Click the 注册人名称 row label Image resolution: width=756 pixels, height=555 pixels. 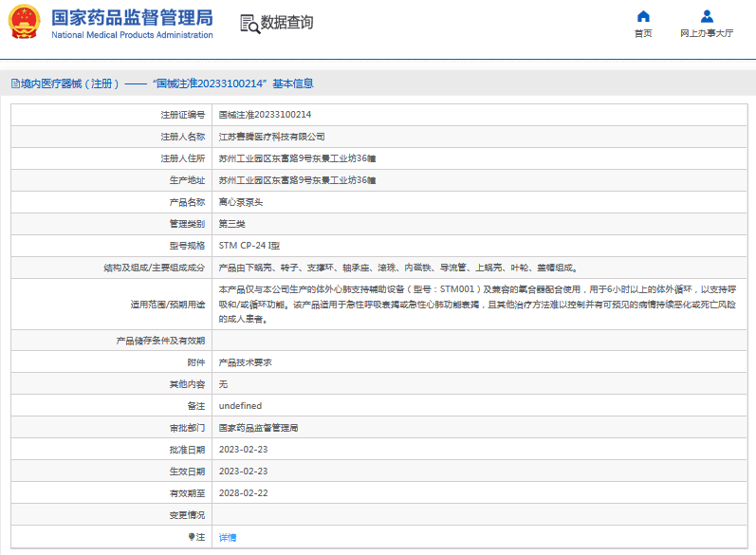click(x=183, y=137)
